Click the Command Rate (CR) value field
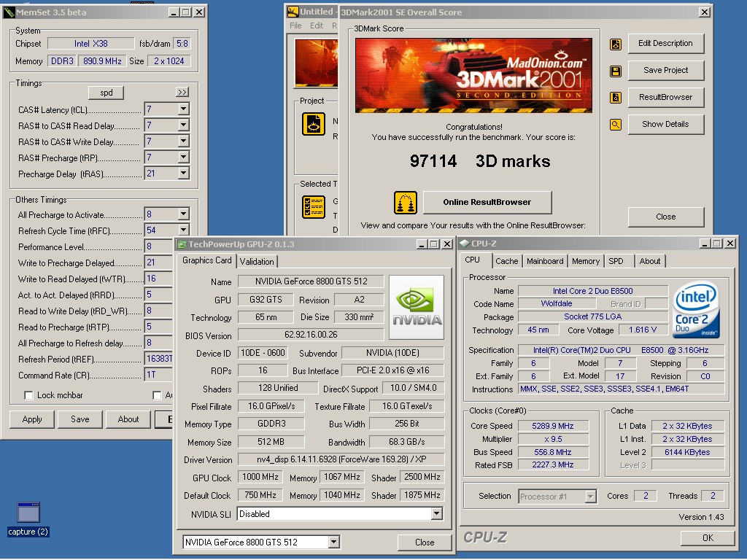The width and height of the screenshot is (747, 560). point(158,375)
